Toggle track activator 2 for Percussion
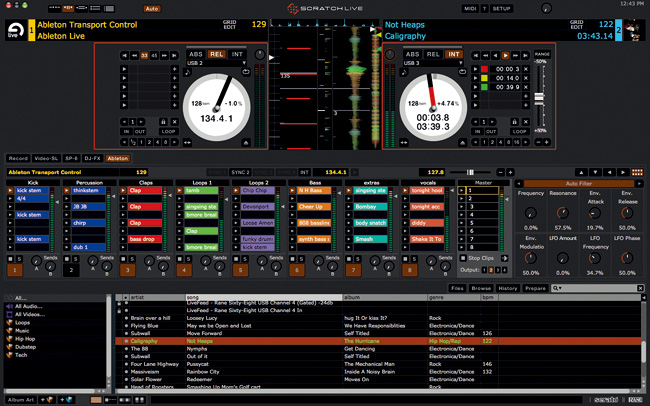 pyautogui.click(x=71, y=270)
